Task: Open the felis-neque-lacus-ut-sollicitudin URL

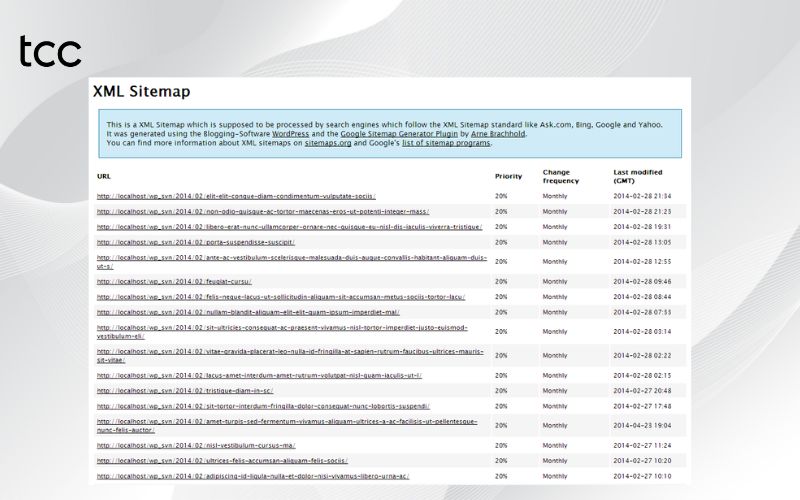Action: [281, 296]
